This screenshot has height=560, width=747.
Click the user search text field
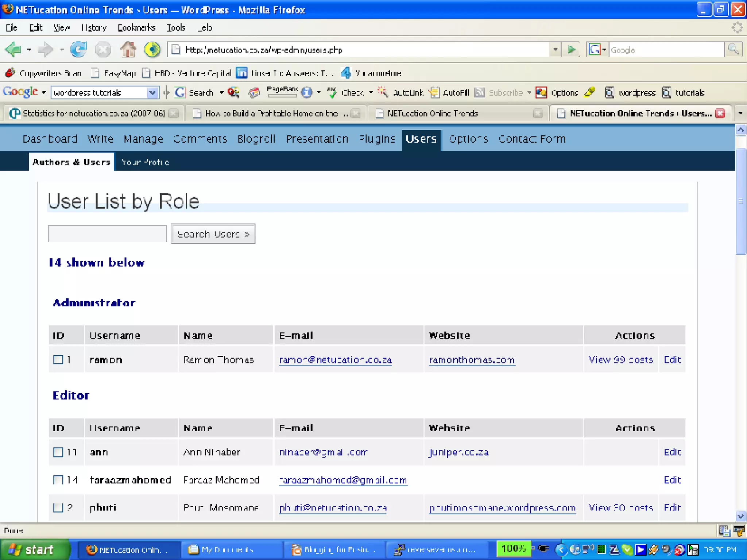107,234
